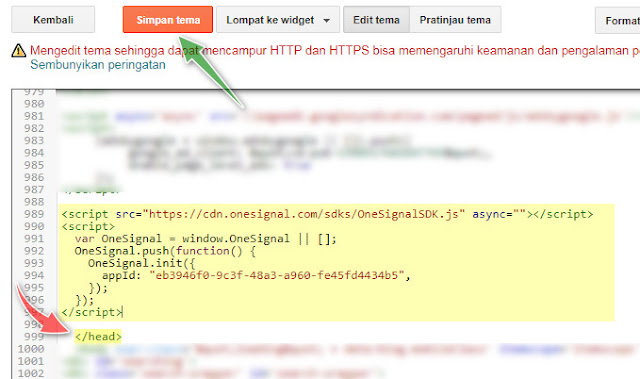The height and width of the screenshot is (379, 640).
Task: Click the partially visible Format button
Action: coord(618,20)
